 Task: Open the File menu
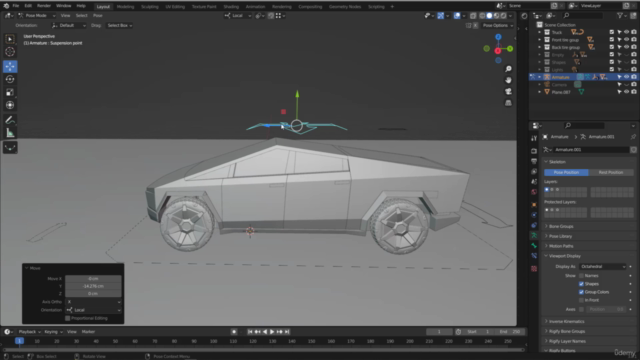16,6
